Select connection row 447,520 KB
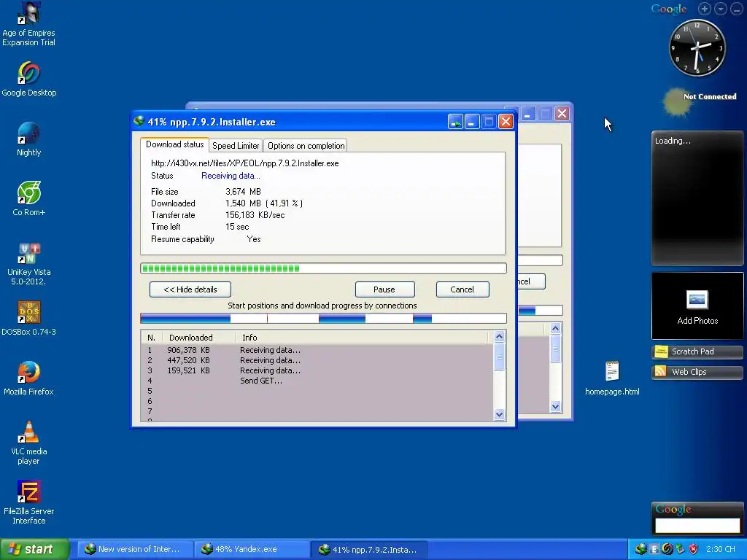The height and width of the screenshot is (560, 747). (317, 360)
